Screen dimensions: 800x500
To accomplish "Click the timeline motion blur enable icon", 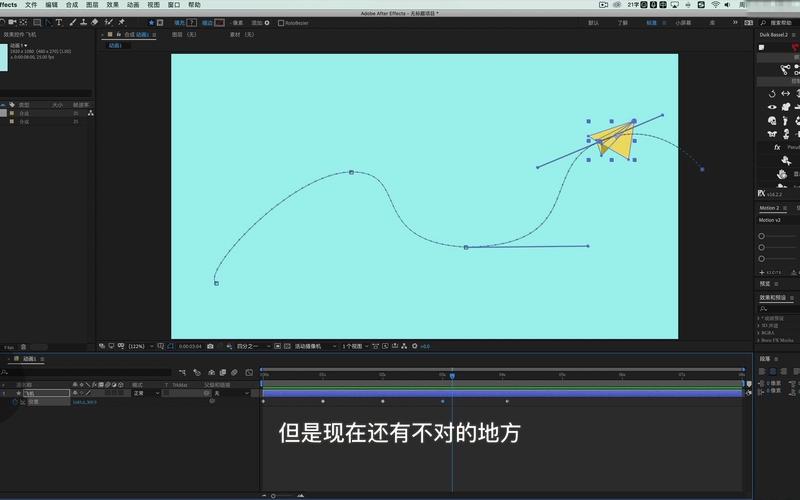I will tap(234, 372).
